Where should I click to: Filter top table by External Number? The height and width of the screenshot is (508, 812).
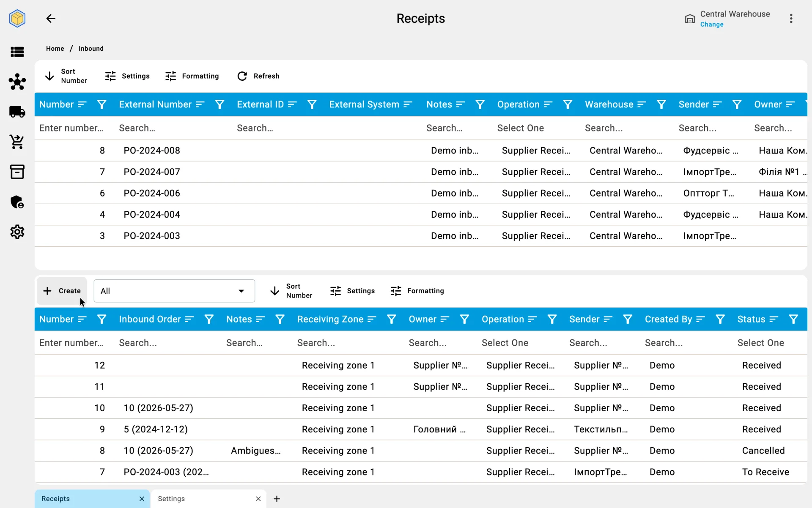219,104
